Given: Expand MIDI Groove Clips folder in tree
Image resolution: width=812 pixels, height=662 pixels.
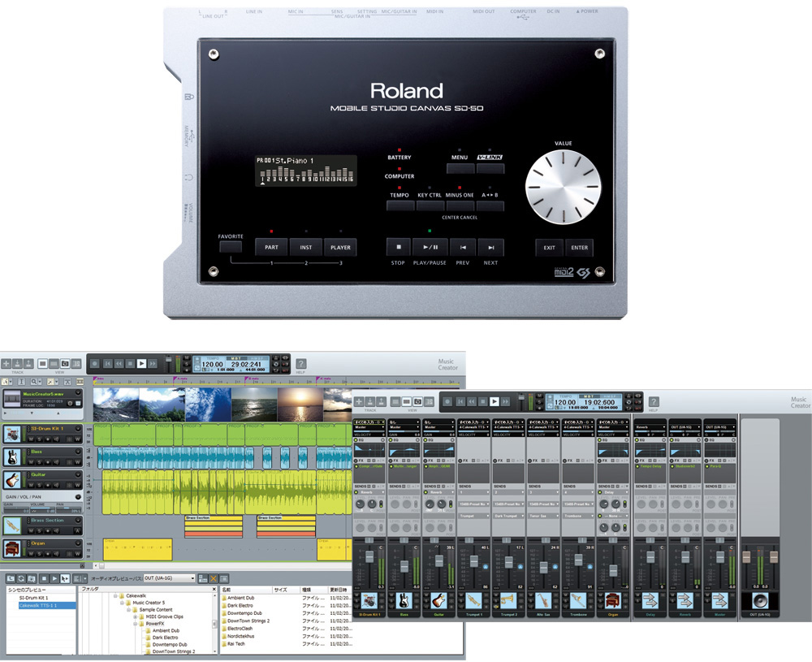Looking at the screenshot, I should 135,617.
